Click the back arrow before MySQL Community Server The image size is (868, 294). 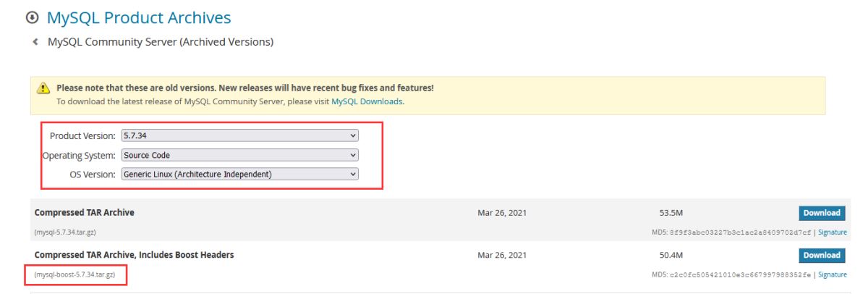point(35,42)
